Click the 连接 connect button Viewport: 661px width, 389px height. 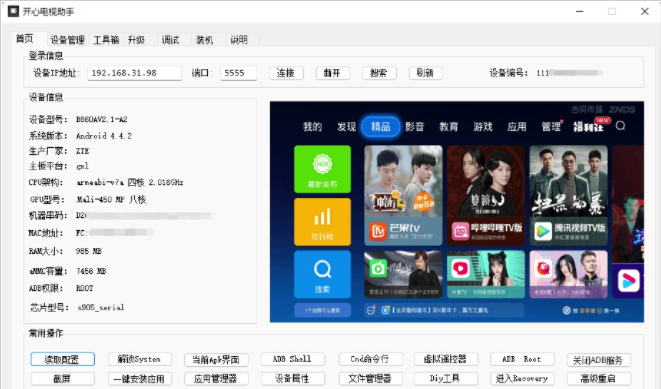(x=286, y=73)
